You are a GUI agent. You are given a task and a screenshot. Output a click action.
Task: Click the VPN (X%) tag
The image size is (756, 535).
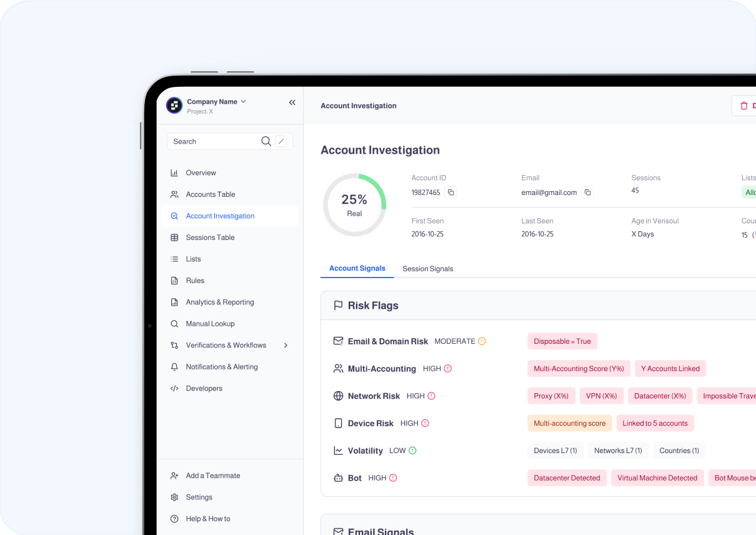(601, 396)
